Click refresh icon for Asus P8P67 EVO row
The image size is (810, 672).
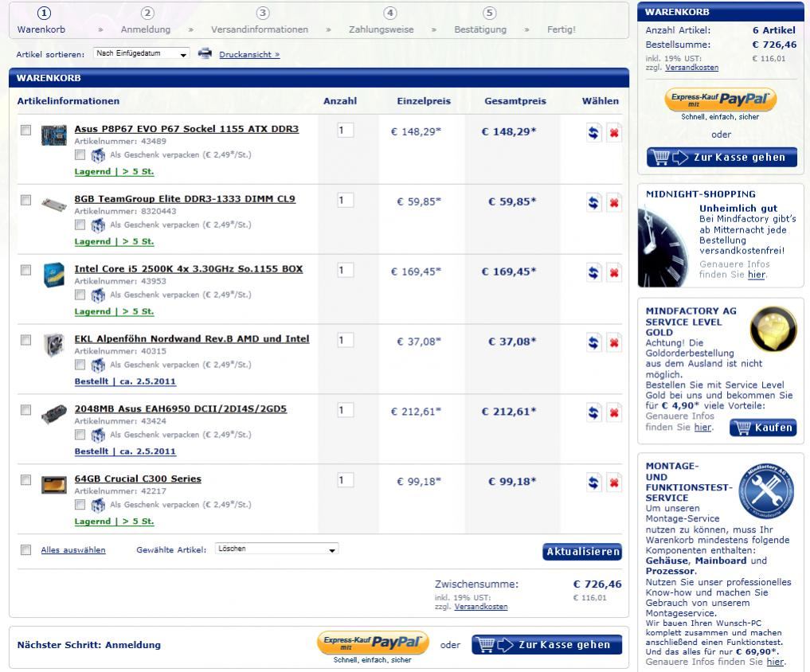pos(593,133)
